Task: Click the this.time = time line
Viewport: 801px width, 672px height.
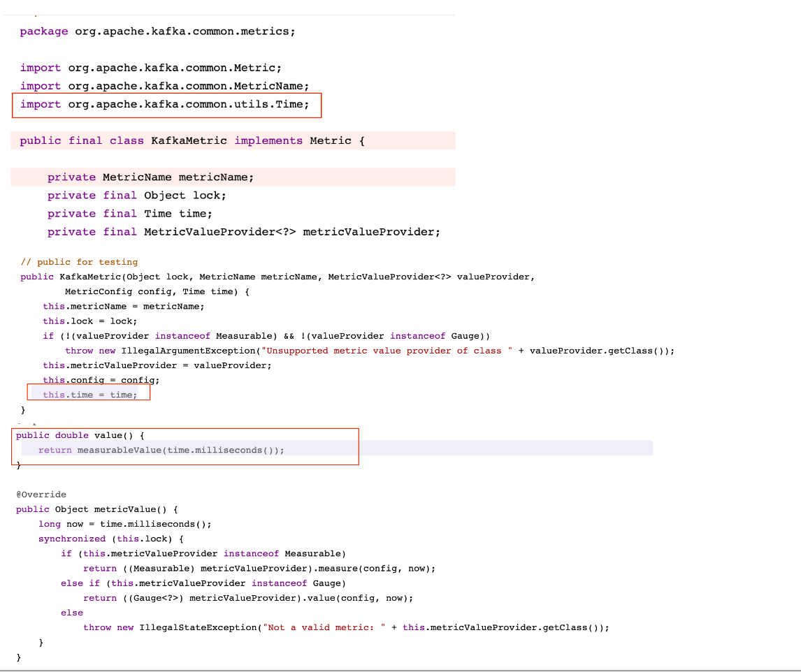Action: pos(90,395)
